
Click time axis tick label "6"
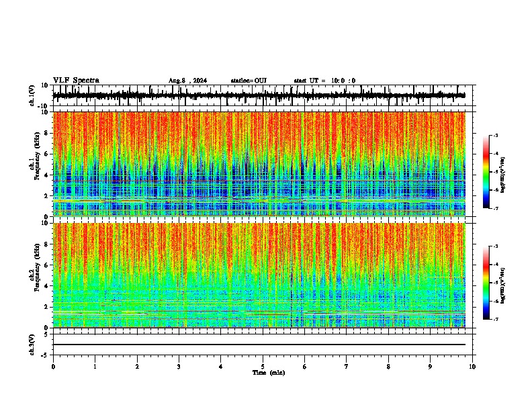pos(305,367)
